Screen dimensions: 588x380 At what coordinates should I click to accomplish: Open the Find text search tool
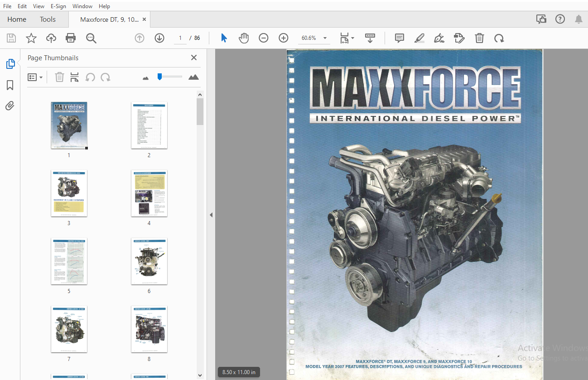(92, 38)
